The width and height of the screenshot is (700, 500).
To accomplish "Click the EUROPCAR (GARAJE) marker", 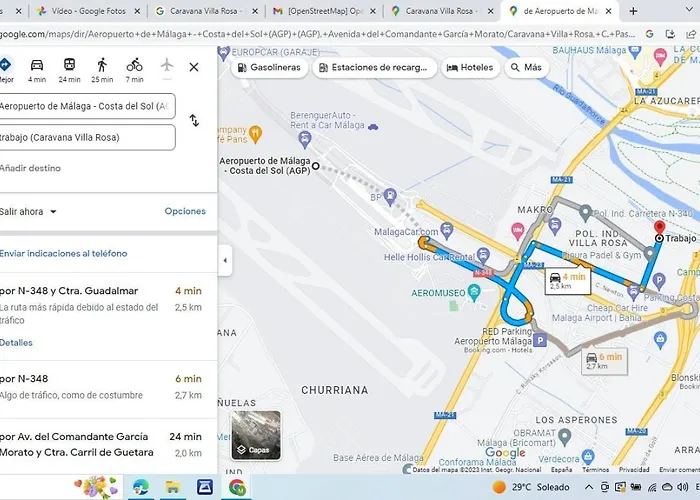I will (224, 53).
